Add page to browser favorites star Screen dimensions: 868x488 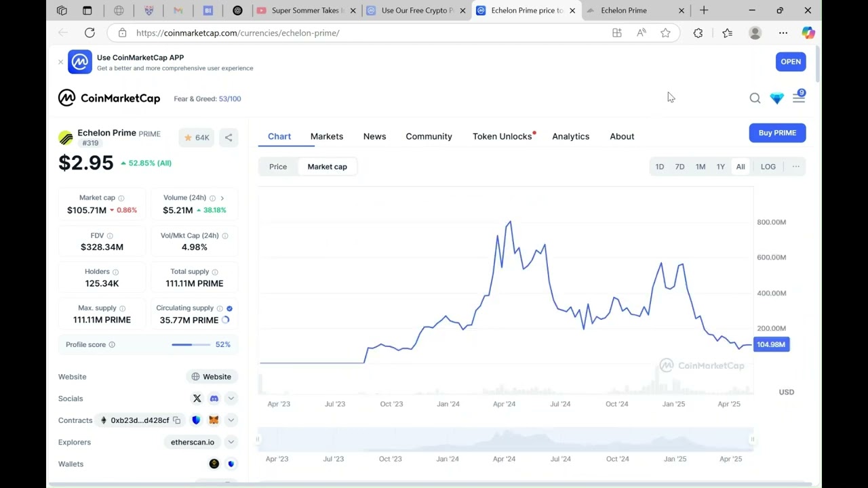665,33
